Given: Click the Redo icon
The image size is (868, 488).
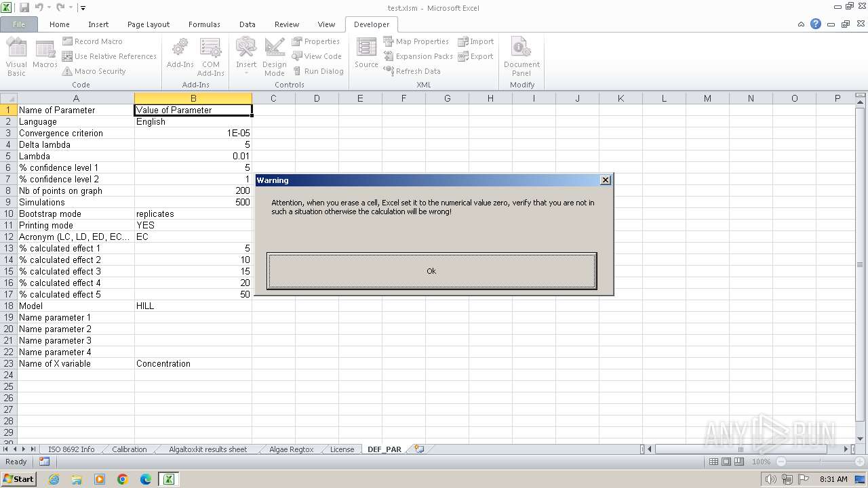Looking at the screenshot, I should [60, 7].
